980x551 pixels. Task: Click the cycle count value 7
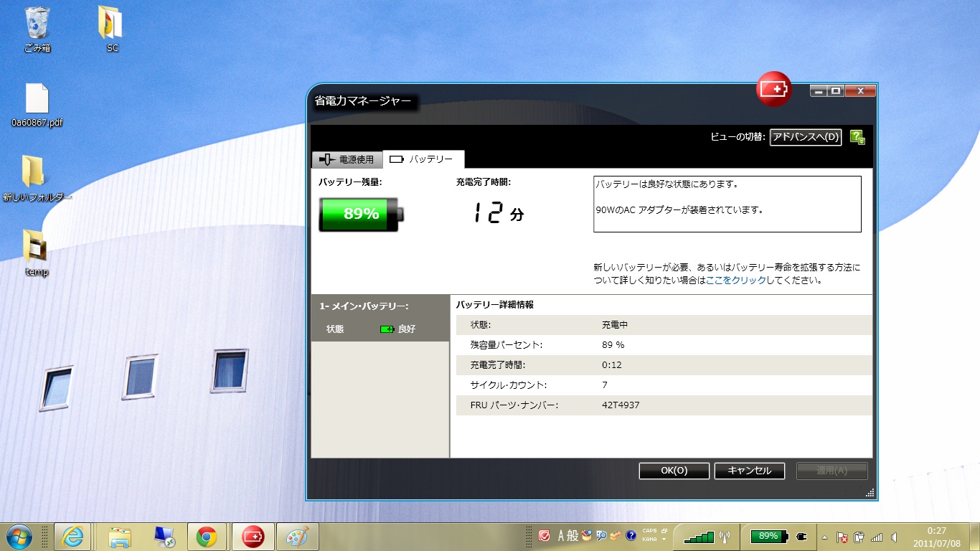point(605,385)
